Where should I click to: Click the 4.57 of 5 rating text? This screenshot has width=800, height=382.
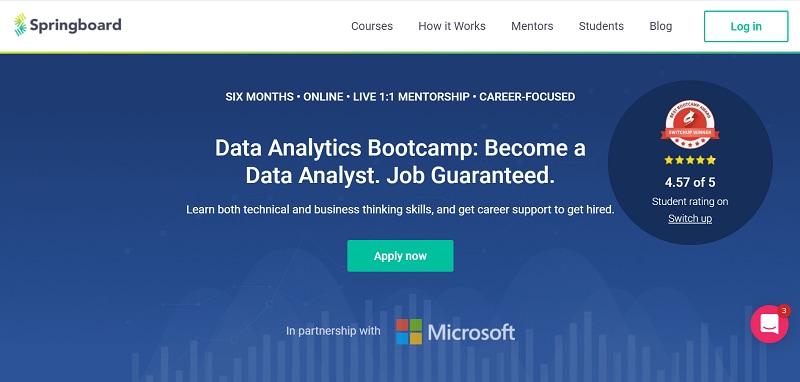point(690,182)
